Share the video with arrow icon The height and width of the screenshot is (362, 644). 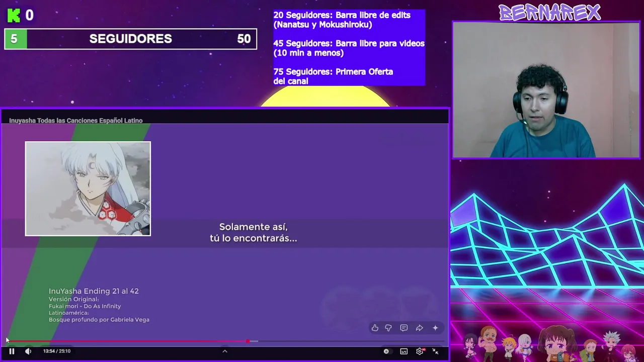coord(419,328)
